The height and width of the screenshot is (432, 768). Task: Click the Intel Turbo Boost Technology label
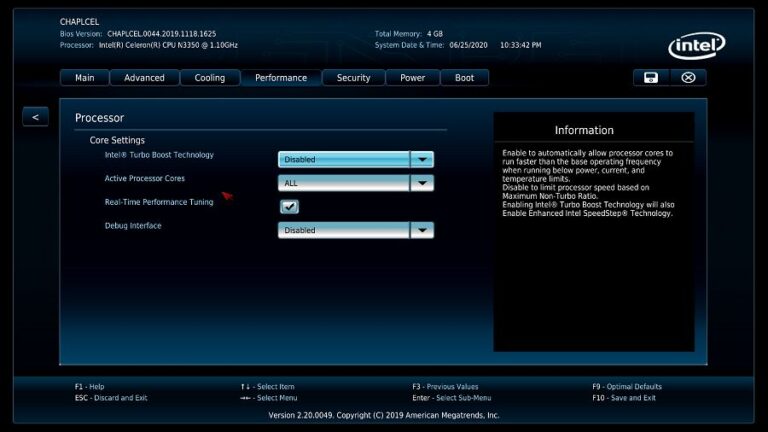click(159, 155)
